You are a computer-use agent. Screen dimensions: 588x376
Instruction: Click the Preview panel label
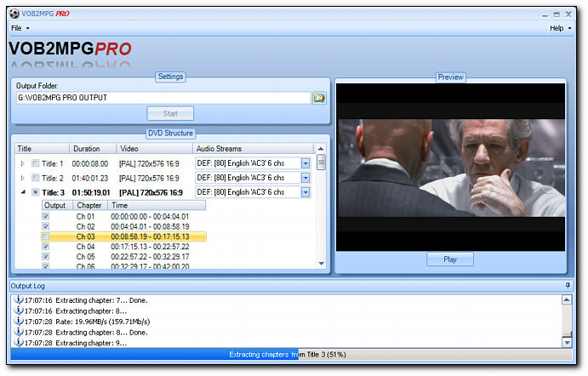pyautogui.click(x=450, y=77)
